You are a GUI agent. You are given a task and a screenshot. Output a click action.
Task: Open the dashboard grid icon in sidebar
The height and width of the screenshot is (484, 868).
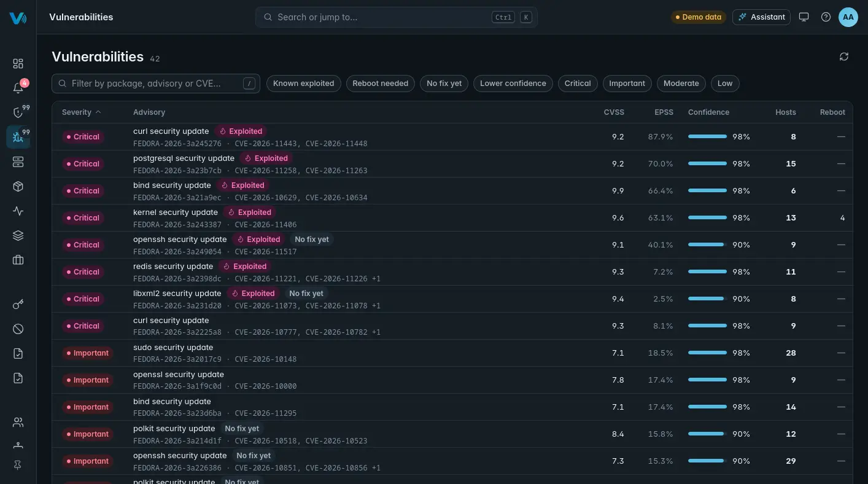pyautogui.click(x=18, y=63)
